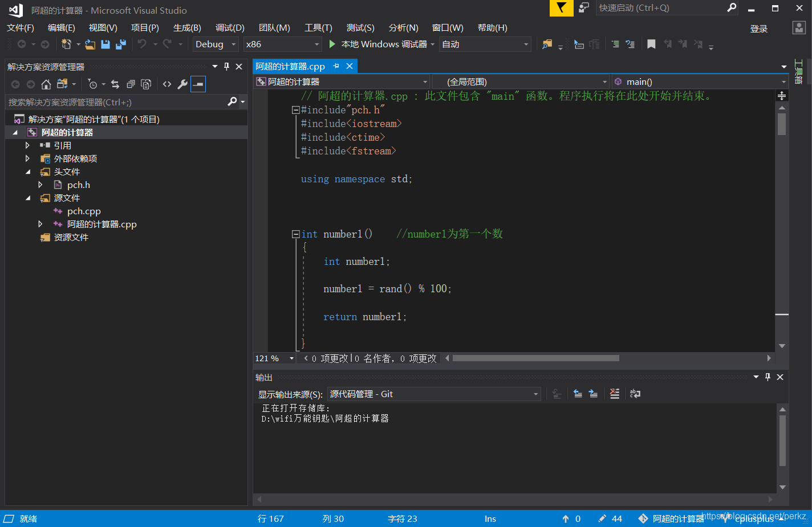Viewport: 812px width, 527px height.
Task: Close the 阿超的计算器.cpp tab
Action: pos(350,66)
